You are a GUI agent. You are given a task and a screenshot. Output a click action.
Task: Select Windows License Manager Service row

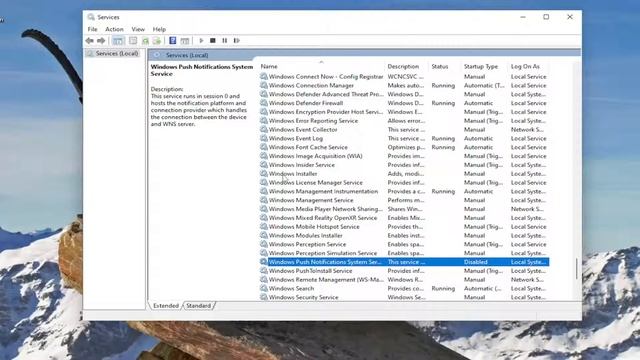click(x=404, y=182)
